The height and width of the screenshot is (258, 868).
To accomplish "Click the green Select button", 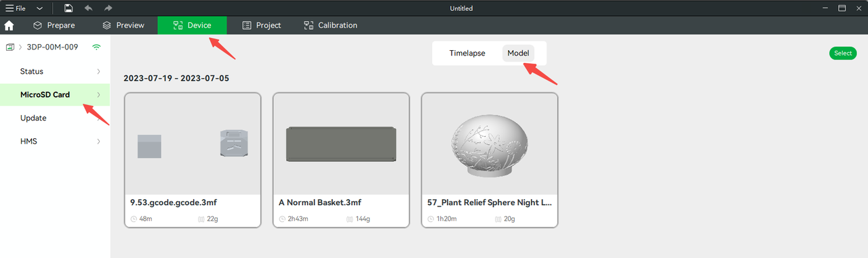I will pos(843,53).
